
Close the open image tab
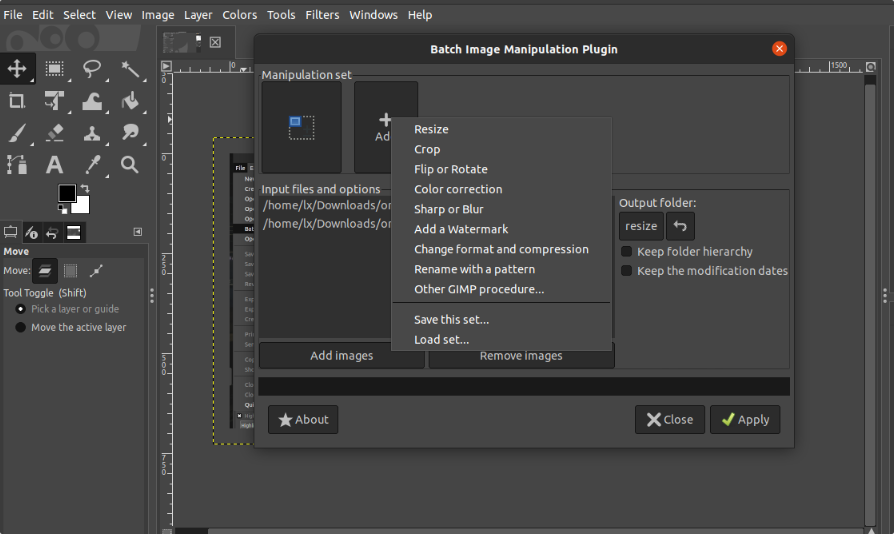point(215,42)
